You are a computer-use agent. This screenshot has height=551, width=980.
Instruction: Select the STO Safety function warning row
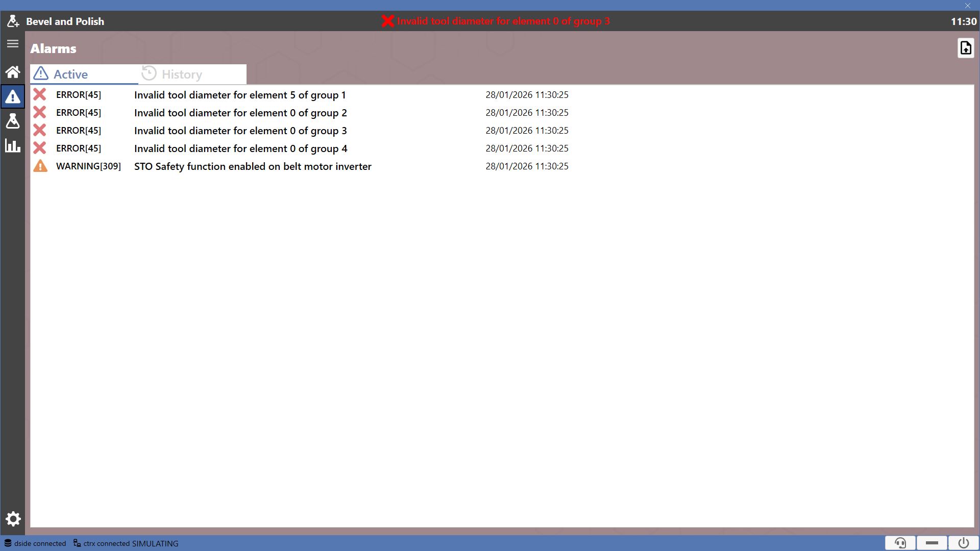coord(502,166)
